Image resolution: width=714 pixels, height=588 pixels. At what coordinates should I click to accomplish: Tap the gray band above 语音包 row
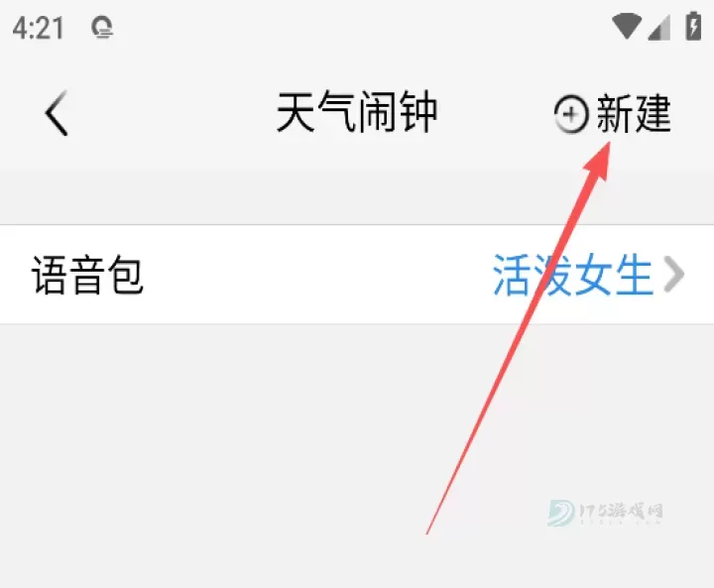pos(357,196)
